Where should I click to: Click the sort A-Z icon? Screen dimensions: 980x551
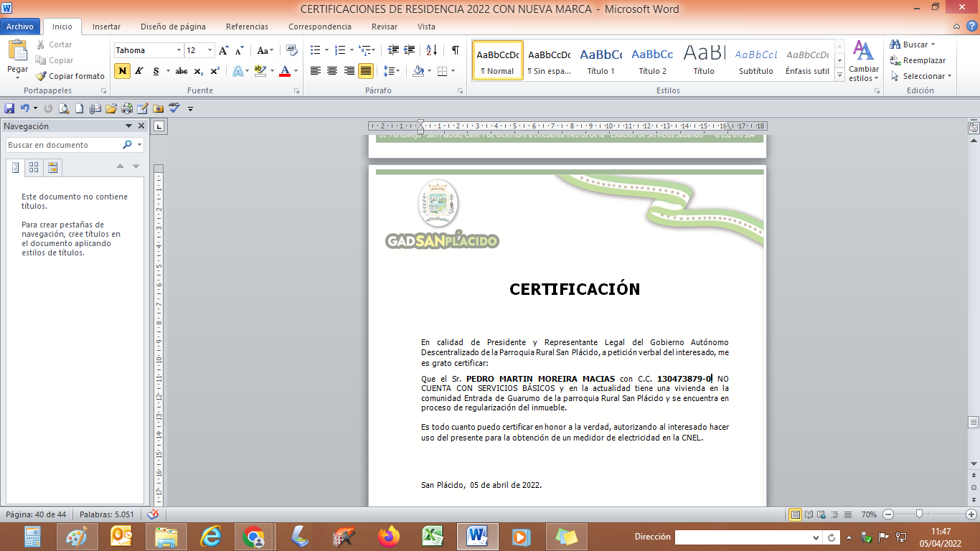coord(431,50)
